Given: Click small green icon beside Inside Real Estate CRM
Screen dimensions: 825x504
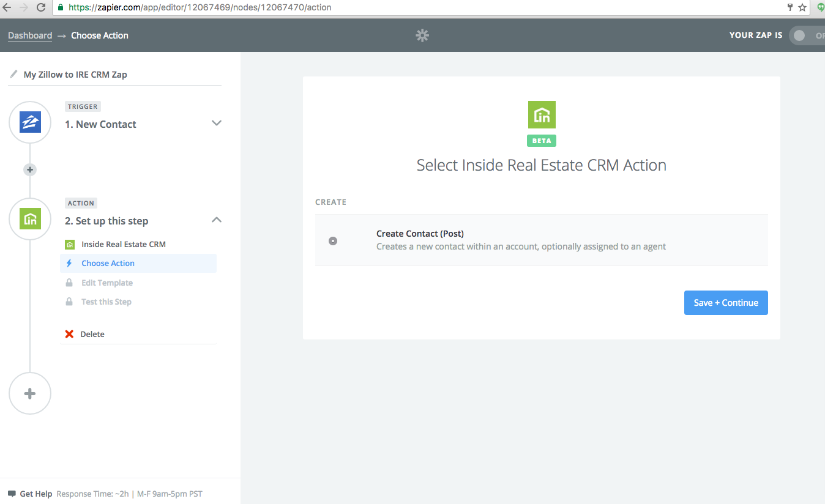Looking at the screenshot, I should tap(70, 244).
